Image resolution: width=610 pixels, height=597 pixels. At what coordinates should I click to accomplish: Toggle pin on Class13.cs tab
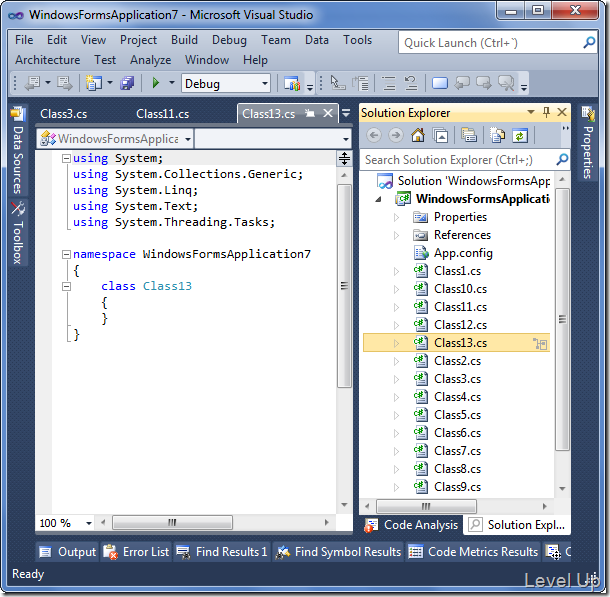(310, 113)
